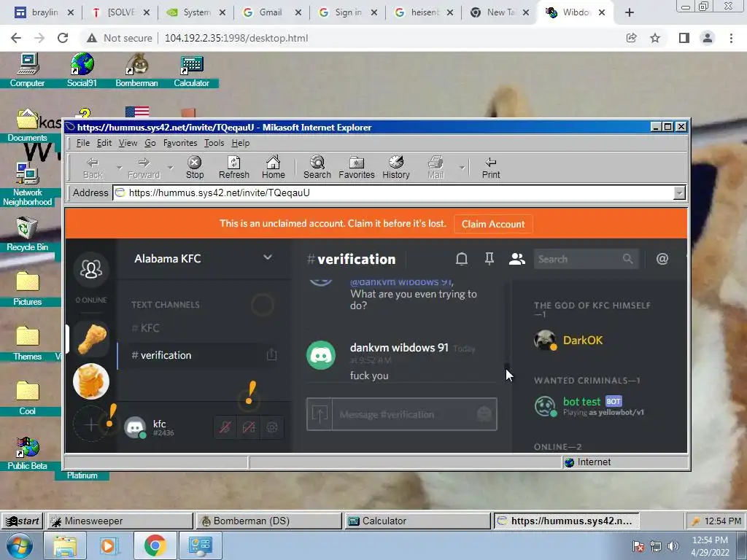
Task: Click the upload file button
Action: point(320,414)
